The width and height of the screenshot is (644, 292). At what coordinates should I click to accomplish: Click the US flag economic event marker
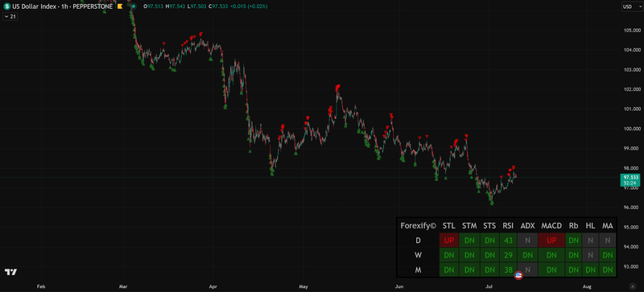[518, 276]
